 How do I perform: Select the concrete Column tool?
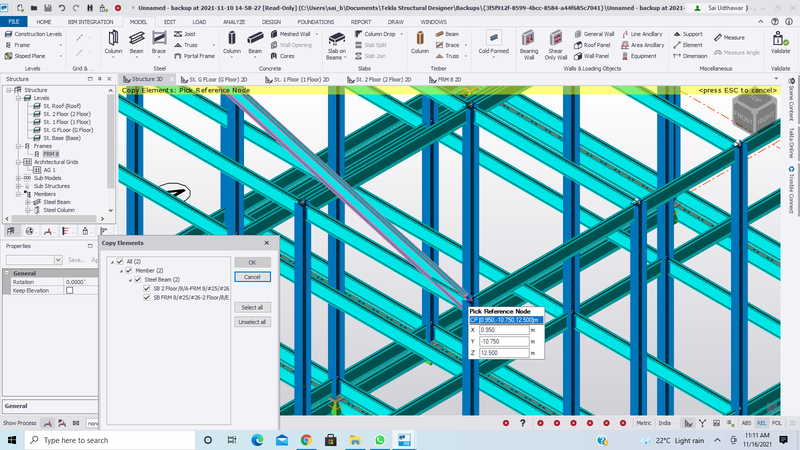tap(232, 42)
